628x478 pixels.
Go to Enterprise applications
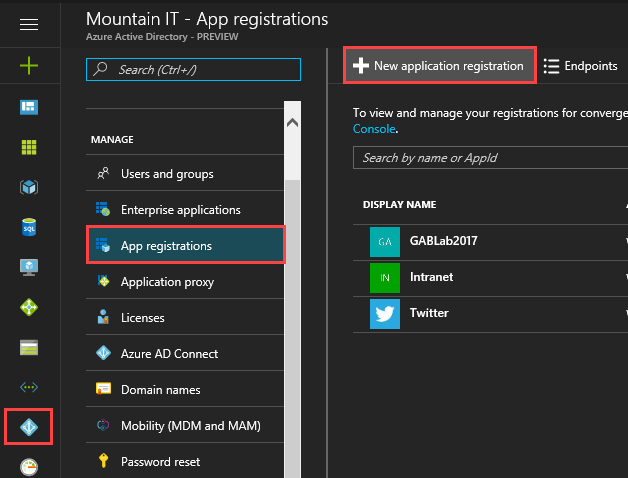click(x=180, y=210)
